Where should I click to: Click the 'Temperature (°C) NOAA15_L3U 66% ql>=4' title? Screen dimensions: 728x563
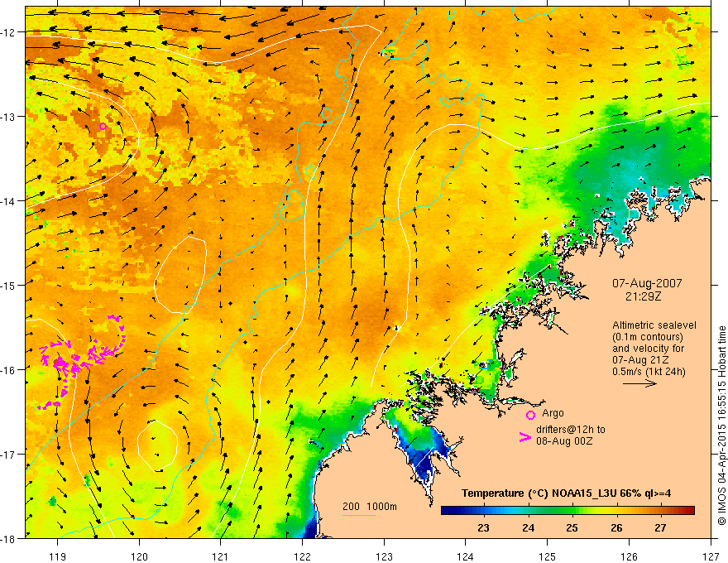tap(566, 493)
